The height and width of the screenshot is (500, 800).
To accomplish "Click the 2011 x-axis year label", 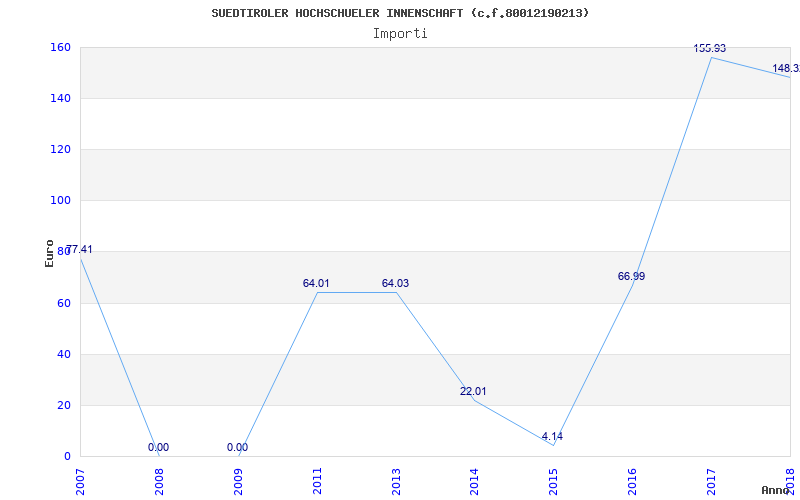I will 317,482.
